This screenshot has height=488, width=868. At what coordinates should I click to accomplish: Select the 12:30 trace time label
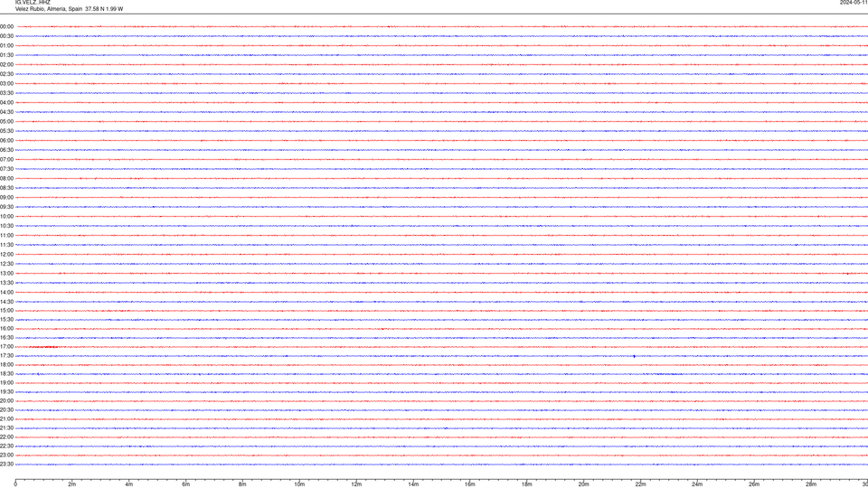(6, 264)
